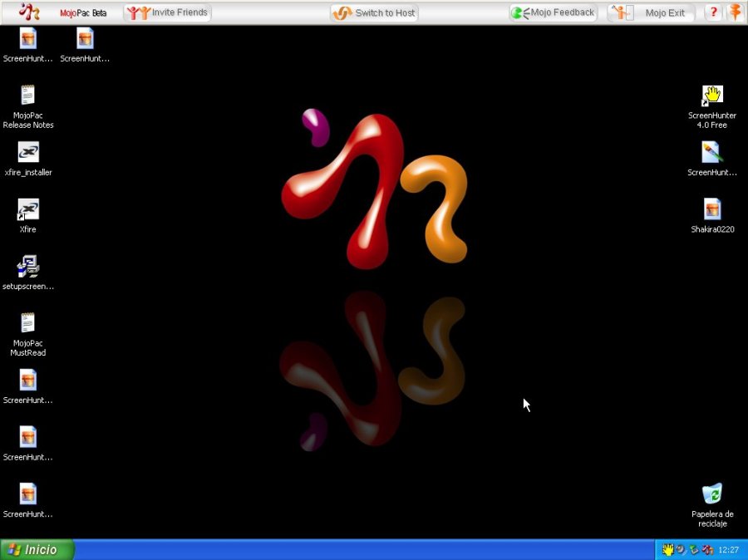Click Switch to Host in MojoPac bar
Image resolution: width=748 pixels, height=560 pixels.
pyautogui.click(x=374, y=13)
